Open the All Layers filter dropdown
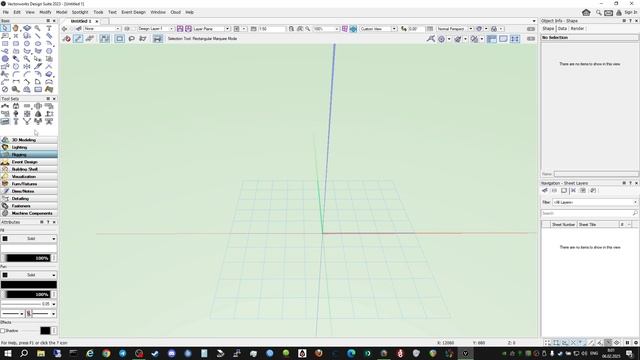 (x=595, y=202)
